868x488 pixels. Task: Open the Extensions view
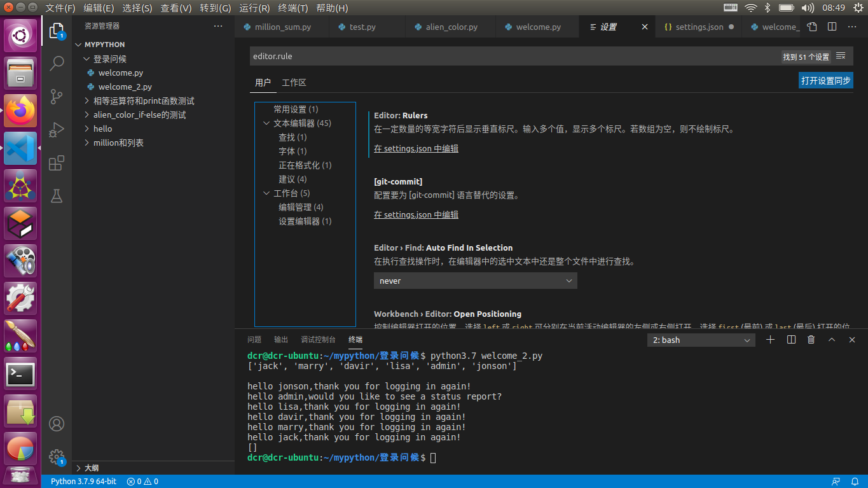(57, 163)
